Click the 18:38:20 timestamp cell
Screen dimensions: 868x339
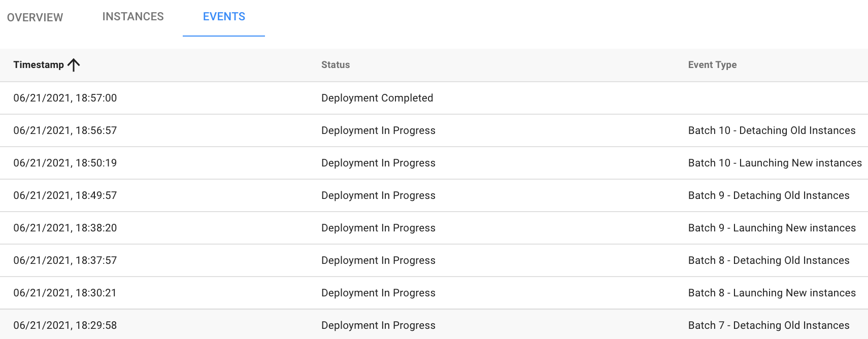[65, 228]
